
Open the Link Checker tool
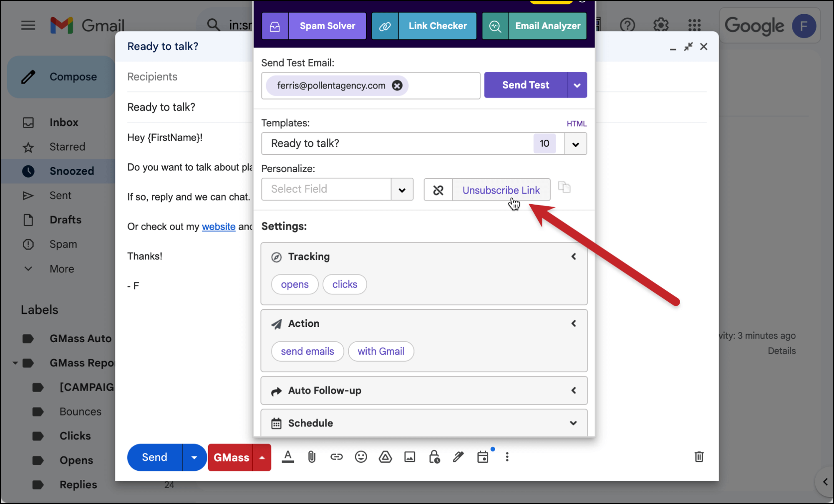coord(424,26)
